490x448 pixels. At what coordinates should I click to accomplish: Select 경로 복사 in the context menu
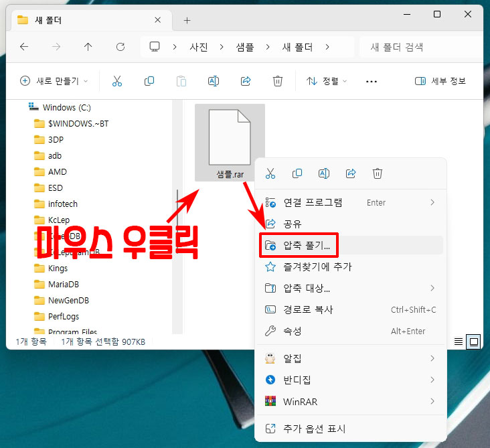tap(351, 309)
